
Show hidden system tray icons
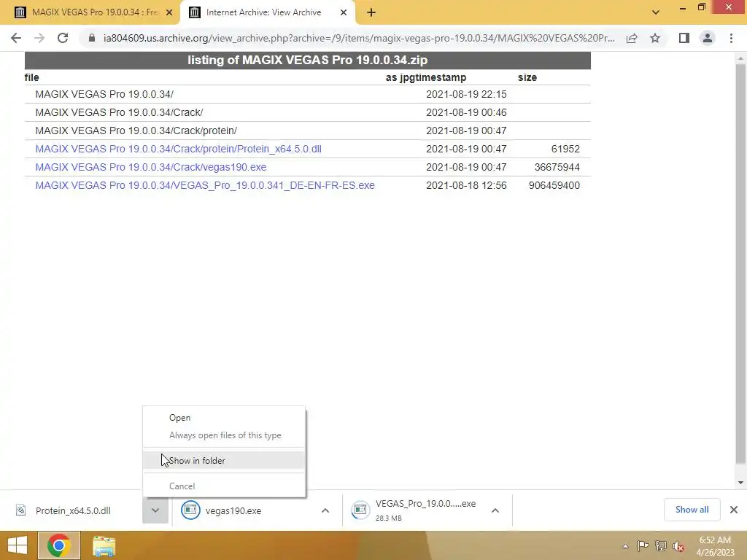tap(625, 546)
